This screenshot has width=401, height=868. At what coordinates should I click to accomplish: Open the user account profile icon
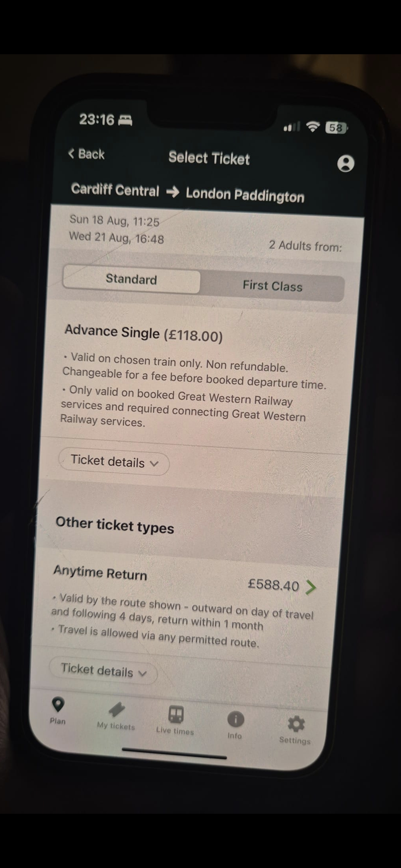[x=346, y=163]
